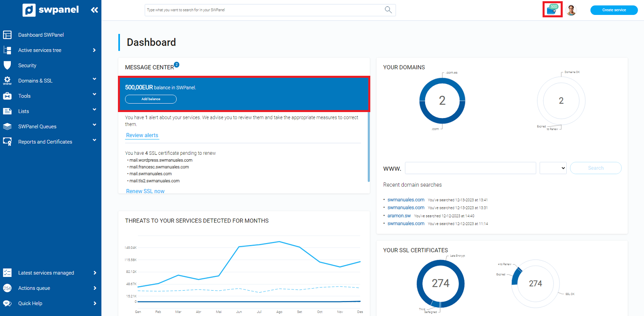Click the SWPanel Queues stack icon
644x316 pixels.
click(x=7, y=127)
